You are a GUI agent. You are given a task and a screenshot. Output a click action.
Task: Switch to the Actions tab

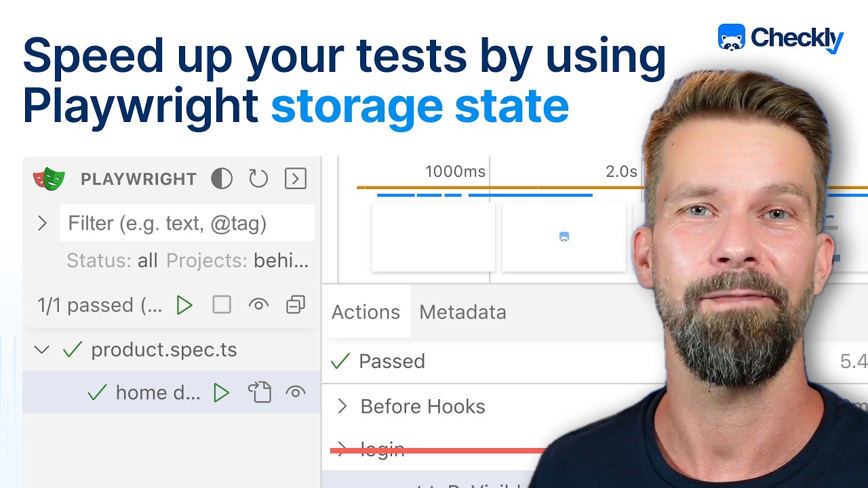(366, 312)
